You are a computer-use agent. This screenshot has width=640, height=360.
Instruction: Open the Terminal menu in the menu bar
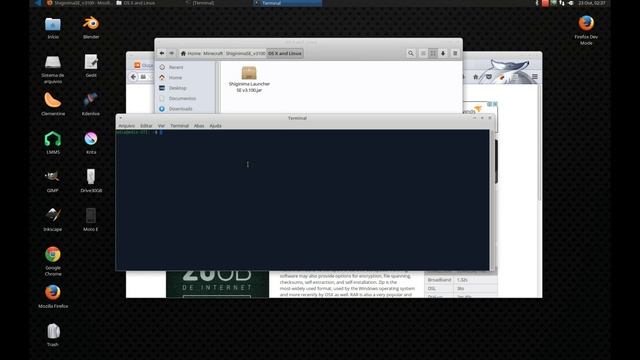tap(180, 126)
